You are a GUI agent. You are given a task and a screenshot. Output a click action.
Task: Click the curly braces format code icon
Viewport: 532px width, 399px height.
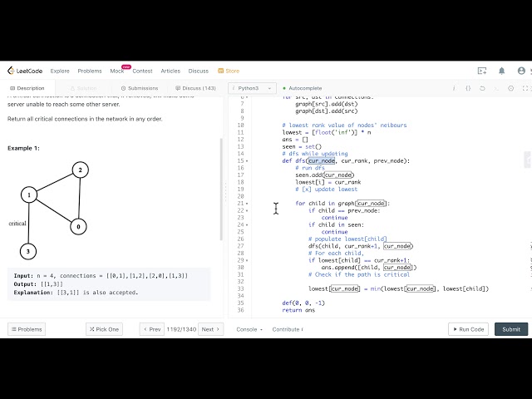click(468, 88)
